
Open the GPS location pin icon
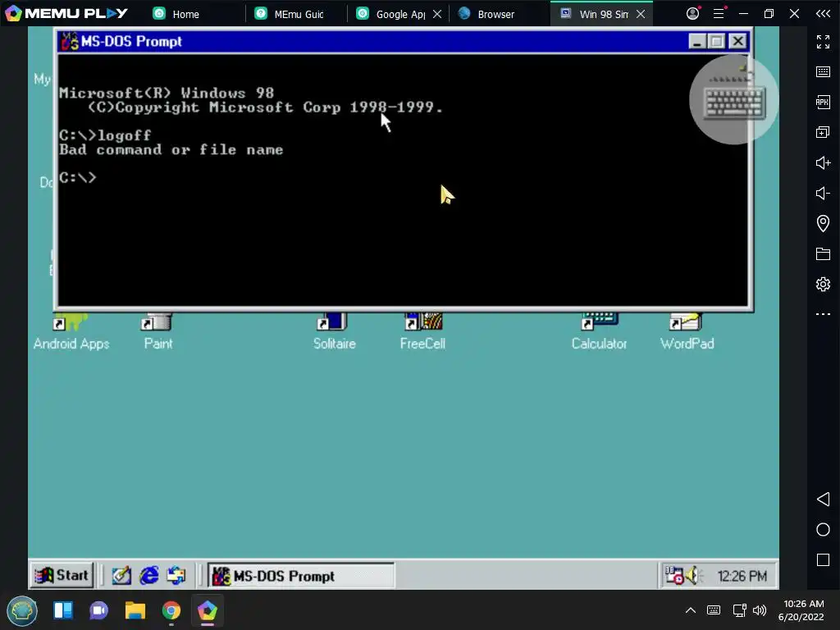[823, 223]
